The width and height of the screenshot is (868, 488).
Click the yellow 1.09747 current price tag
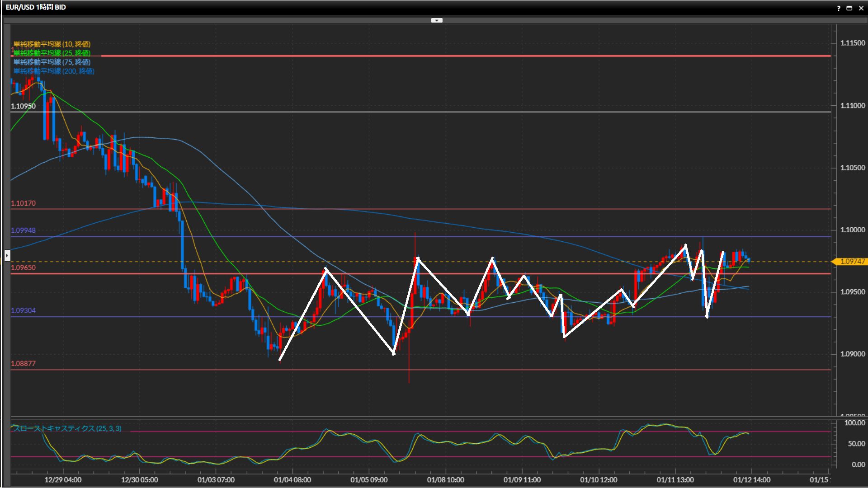point(852,261)
